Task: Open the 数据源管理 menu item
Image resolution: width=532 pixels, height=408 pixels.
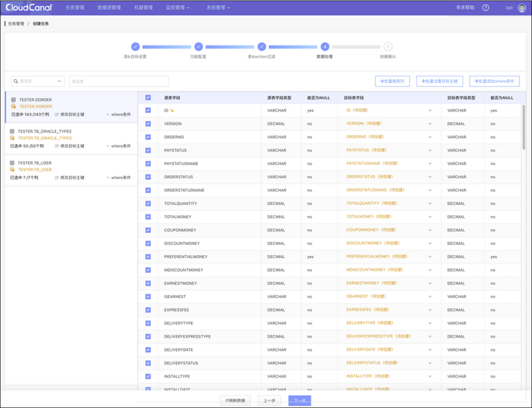Action: 109,8
